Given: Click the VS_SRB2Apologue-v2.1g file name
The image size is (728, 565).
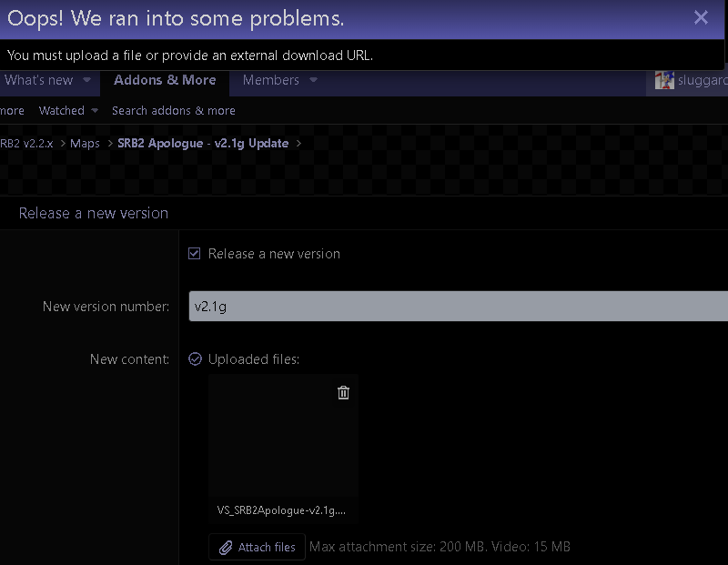Looking at the screenshot, I should [x=281, y=510].
